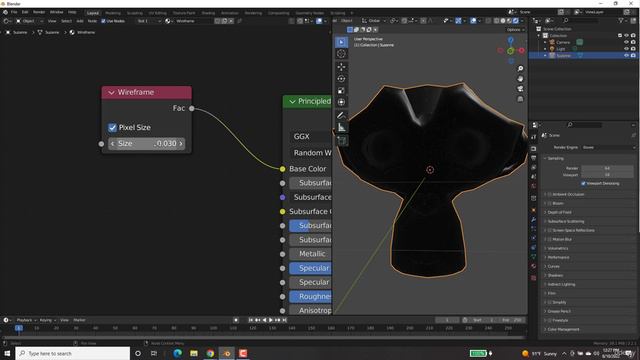
Task: Select the Annotate pencil tool
Action: pyautogui.click(x=342, y=116)
